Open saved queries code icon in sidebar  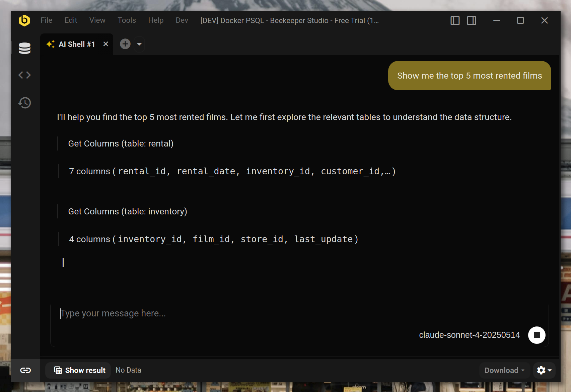(x=25, y=75)
